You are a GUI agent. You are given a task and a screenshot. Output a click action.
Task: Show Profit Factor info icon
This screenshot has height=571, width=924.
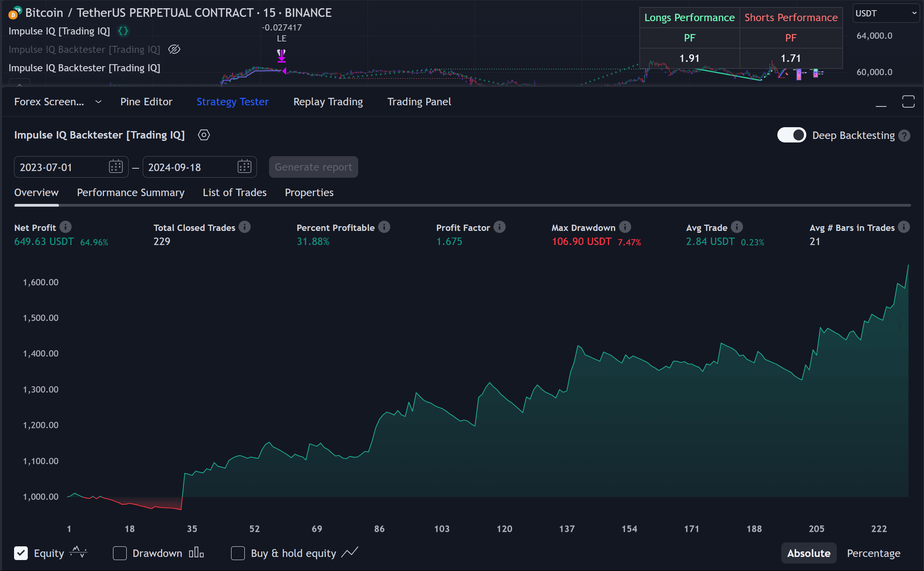pos(499,227)
